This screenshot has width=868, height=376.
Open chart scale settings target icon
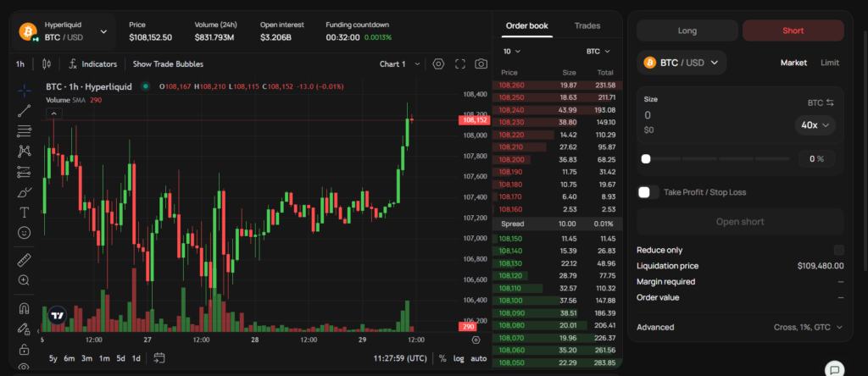pyautogui.click(x=476, y=340)
